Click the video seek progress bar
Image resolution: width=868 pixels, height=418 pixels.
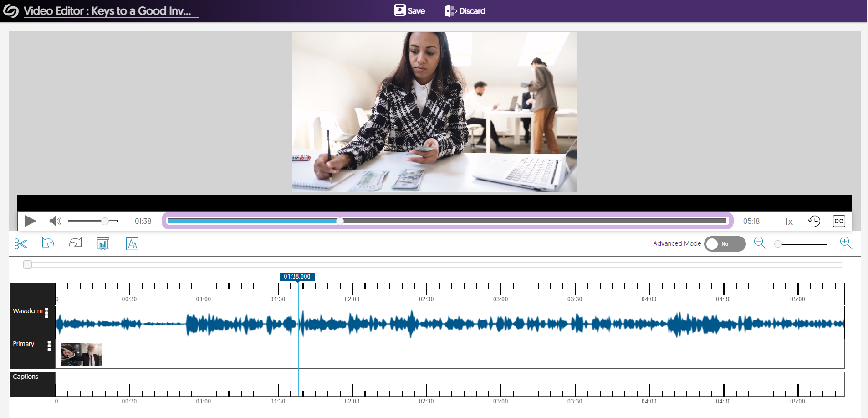click(x=447, y=221)
